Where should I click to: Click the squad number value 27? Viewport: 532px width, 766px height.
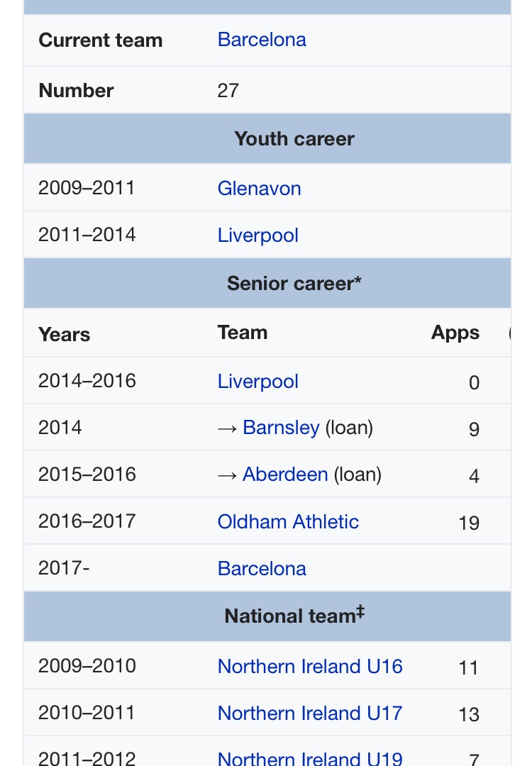(x=228, y=91)
